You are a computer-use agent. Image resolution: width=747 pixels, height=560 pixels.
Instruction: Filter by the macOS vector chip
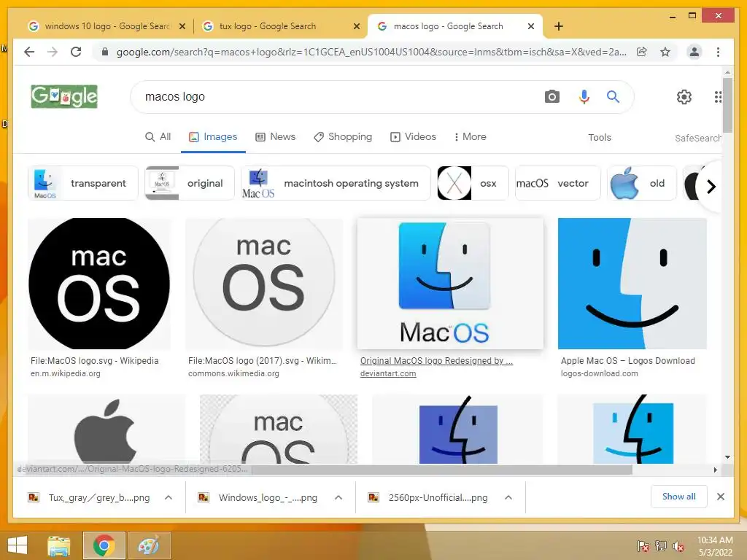(x=557, y=183)
